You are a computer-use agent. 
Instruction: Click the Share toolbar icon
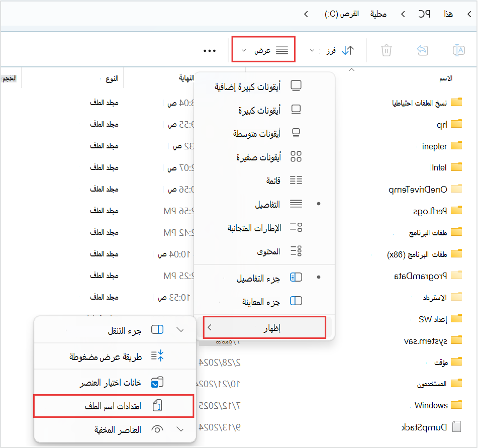[423, 50]
